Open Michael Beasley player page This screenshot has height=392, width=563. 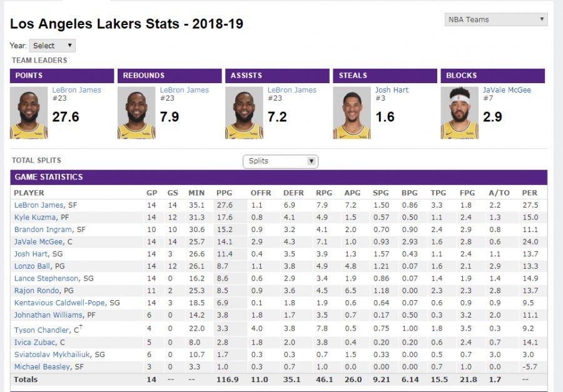[42, 366]
